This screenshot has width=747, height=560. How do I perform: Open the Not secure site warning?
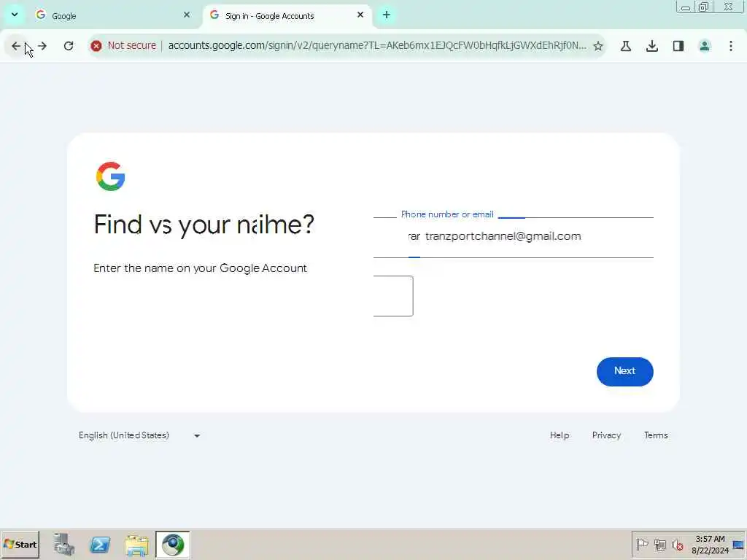pos(124,46)
